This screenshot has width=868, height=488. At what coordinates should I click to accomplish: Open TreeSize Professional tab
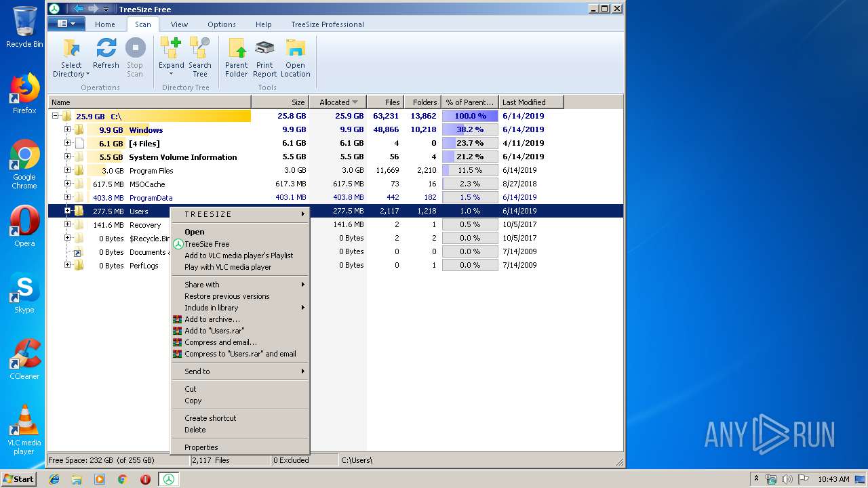328,24
